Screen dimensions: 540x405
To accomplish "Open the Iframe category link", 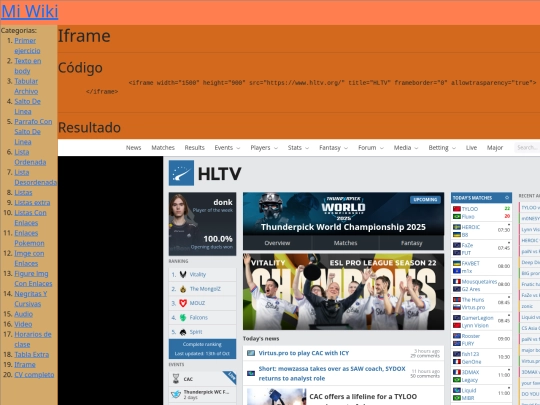I will 25,364.
